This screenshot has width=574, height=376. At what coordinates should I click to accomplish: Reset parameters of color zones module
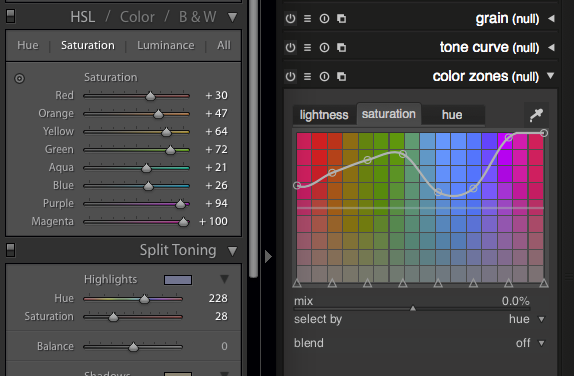click(x=324, y=77)
